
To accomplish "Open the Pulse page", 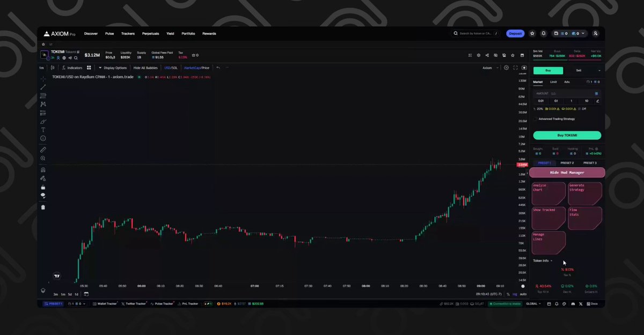I will 109,33.
